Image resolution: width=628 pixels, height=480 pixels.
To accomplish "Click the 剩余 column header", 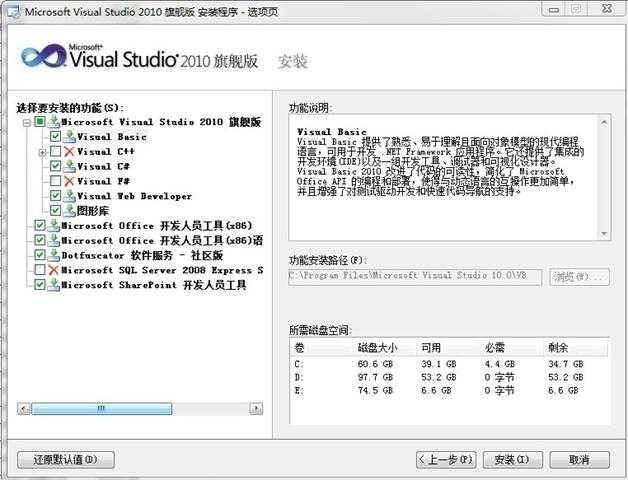I will (558, 348).
